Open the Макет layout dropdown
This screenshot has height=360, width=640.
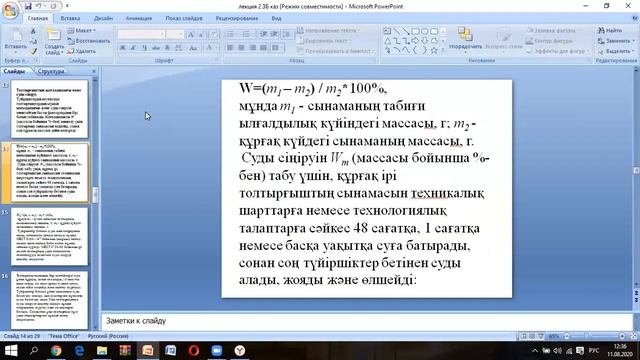coord(82,31)
